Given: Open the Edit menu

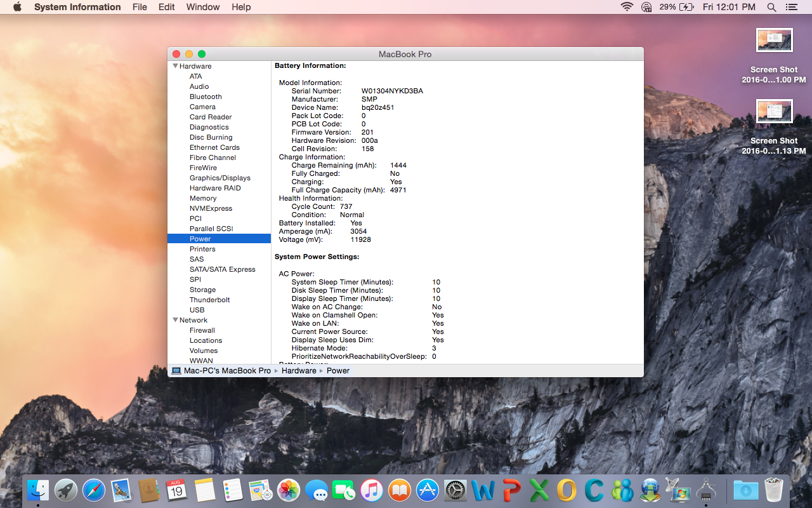Looking at the screenshot, I should click(x=167, y=7).
